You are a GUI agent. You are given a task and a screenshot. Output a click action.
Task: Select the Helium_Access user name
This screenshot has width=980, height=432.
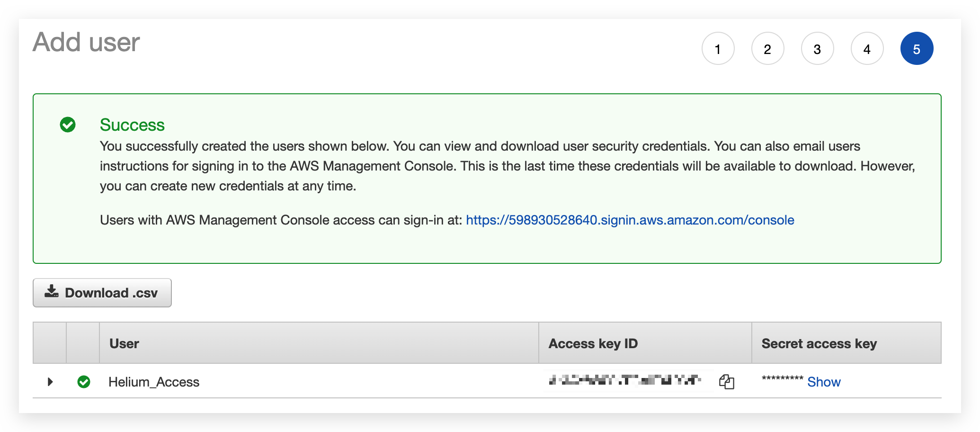pos(154,382)
